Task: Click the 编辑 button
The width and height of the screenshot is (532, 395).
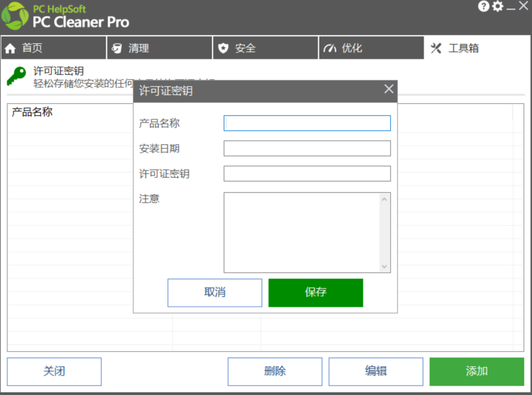Action: pos(375,371)
